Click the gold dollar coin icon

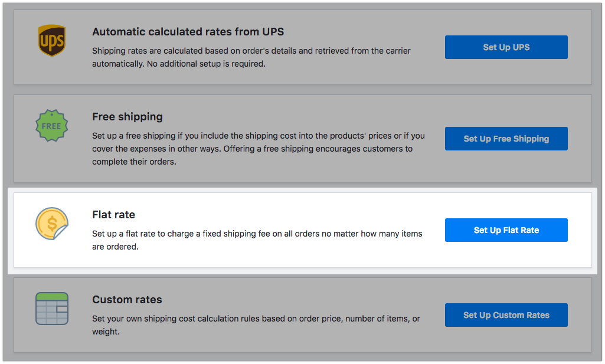pyautogui.click(x=51, y=224)
